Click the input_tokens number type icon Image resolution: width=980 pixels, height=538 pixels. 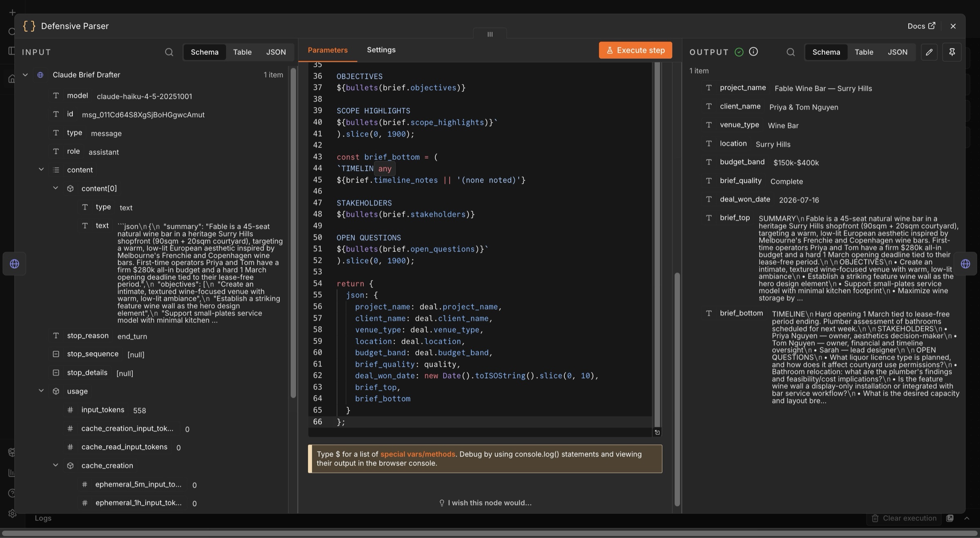[70, 410]
